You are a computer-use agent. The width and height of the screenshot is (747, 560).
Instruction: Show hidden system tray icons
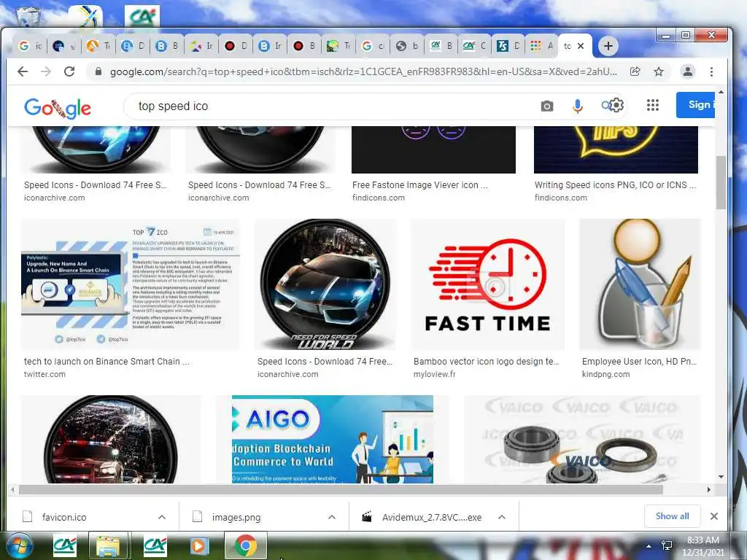click(x=649, y=545)
